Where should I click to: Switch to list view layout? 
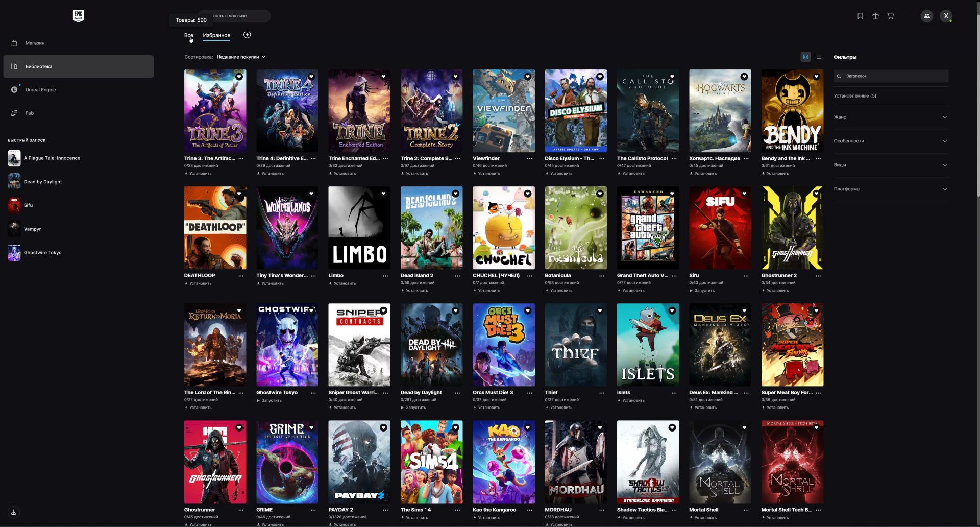click(818, 57)
